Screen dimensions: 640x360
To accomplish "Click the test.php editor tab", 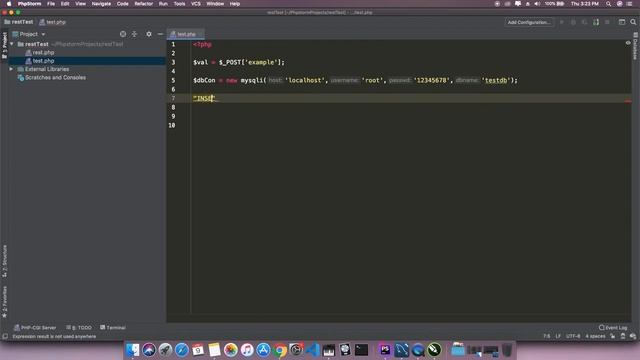I will coord(186,34).
